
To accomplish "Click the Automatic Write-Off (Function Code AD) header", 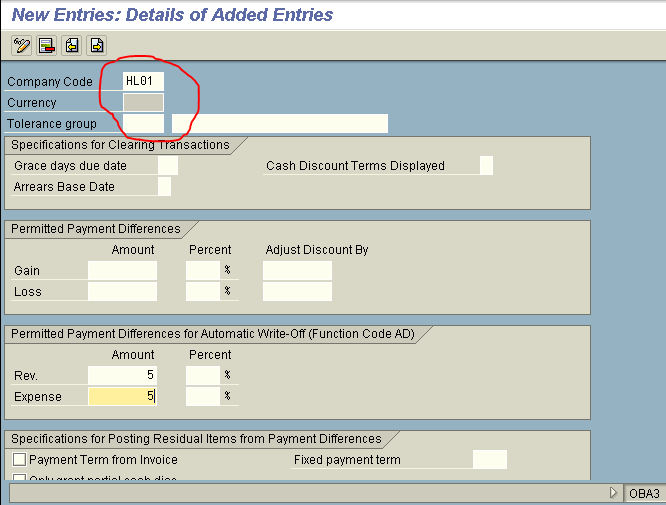I will pyautogui.click(x=213, y=334).
